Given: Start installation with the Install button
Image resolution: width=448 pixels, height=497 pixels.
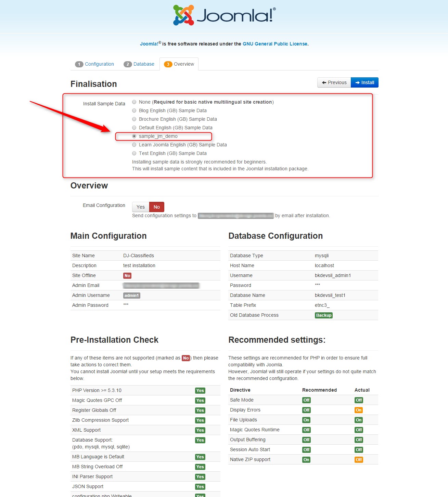Looking at the screenshot, I should [364, 82].
